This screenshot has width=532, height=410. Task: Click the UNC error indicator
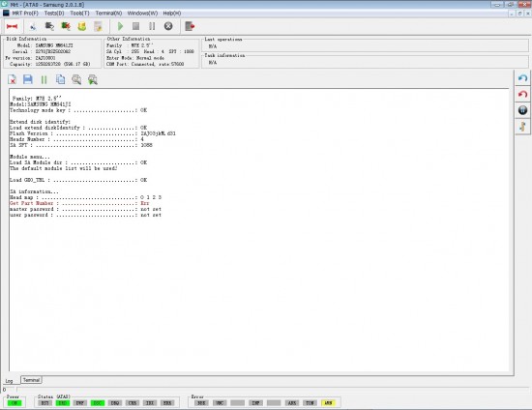point(220,403)
